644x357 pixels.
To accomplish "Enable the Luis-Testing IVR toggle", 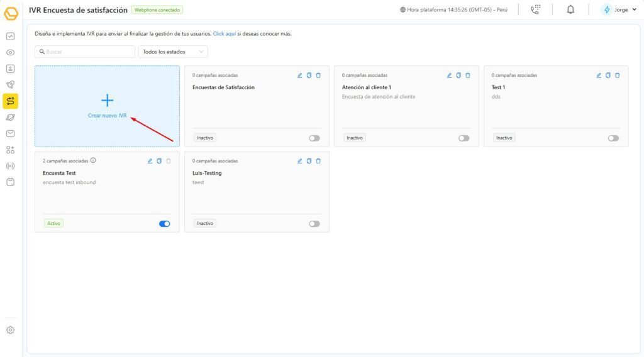I will (314, 224).
